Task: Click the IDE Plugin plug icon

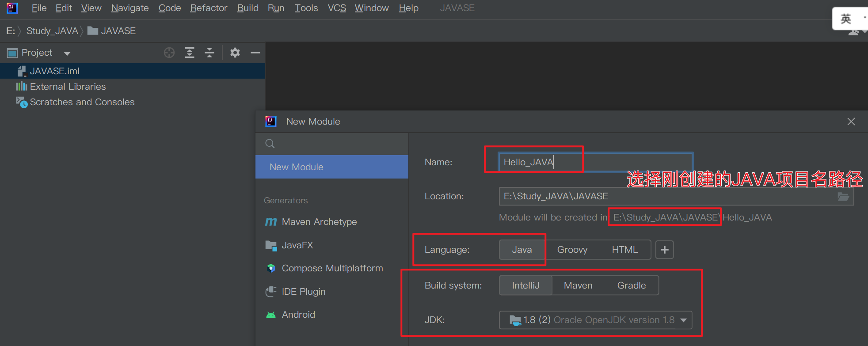Action: click(x=271, y=292)
